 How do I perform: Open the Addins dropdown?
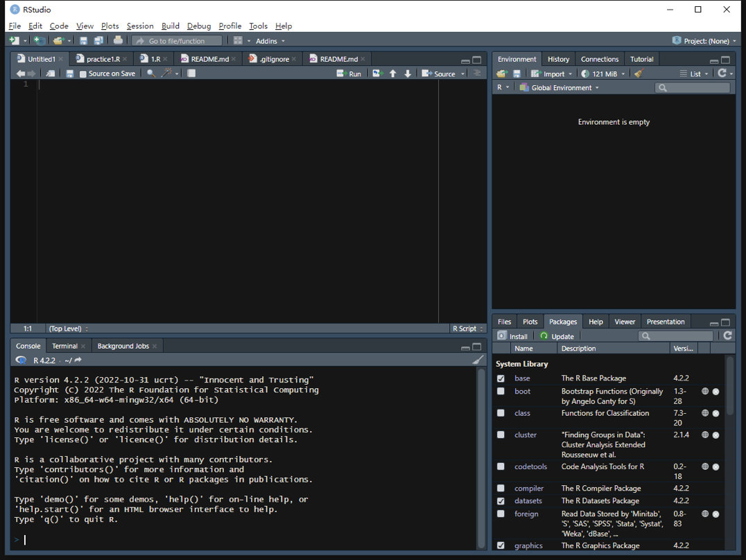pyautogui.click(x=270, y=41)
